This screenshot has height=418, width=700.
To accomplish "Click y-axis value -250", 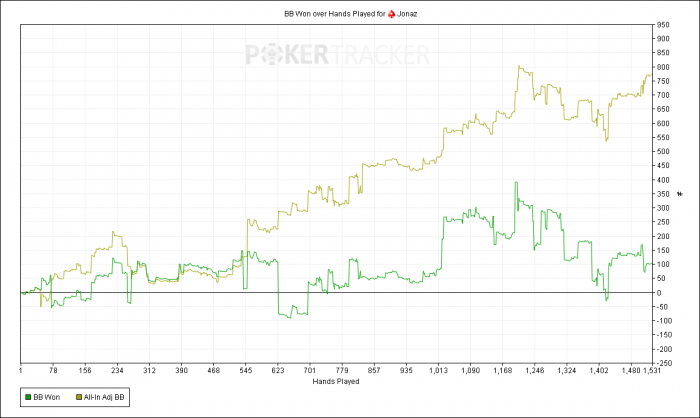I will 664,364.
